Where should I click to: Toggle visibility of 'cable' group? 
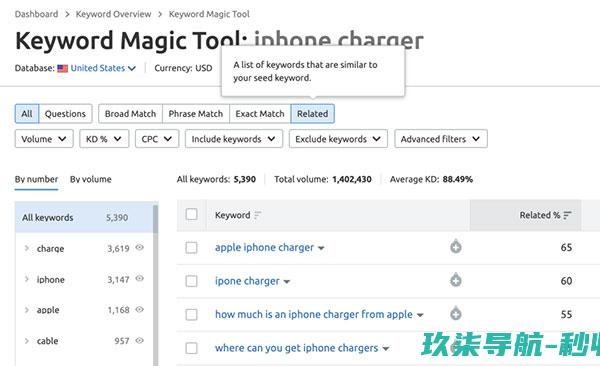click(x=140, y=340)
